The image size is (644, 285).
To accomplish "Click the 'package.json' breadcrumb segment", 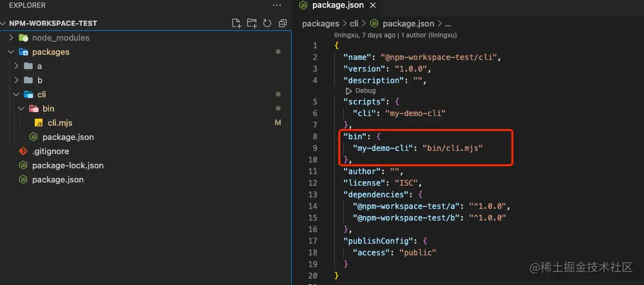I will (x=408, y=24).
